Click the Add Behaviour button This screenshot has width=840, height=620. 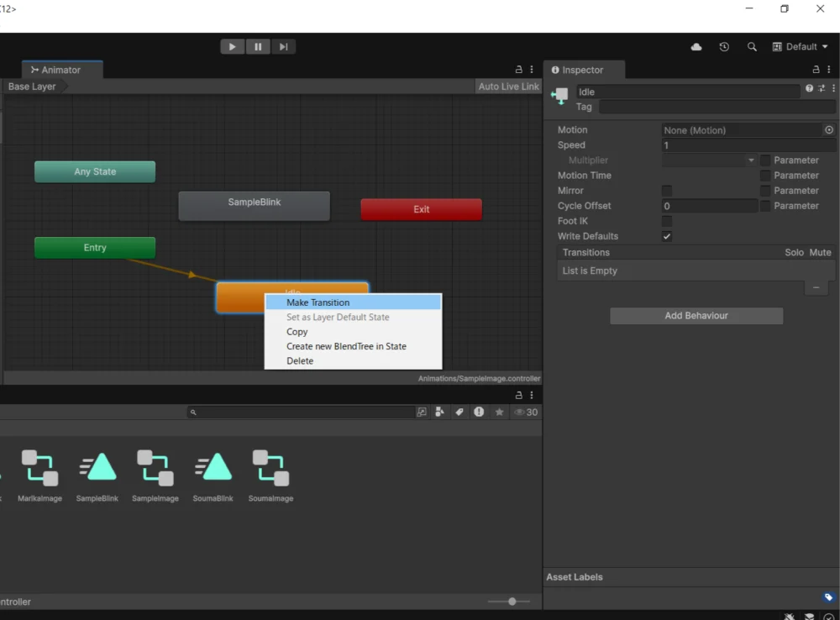pos(696,316)
